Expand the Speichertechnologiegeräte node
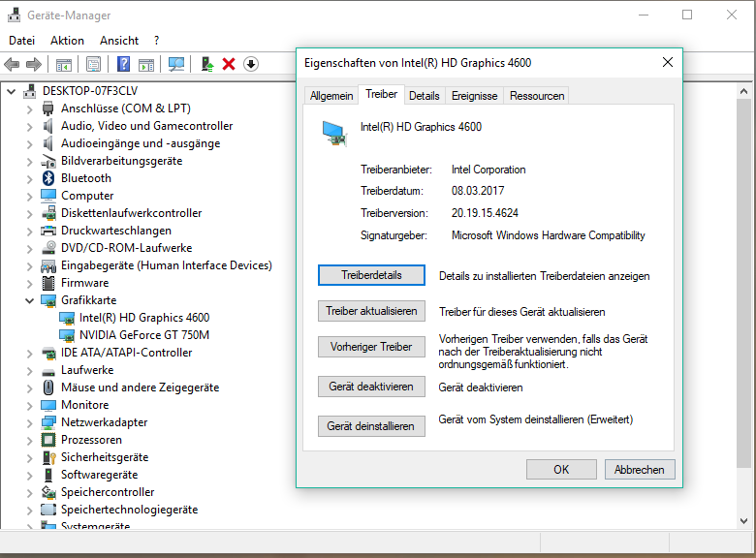The image size is (756, 558). pos(29,510)
